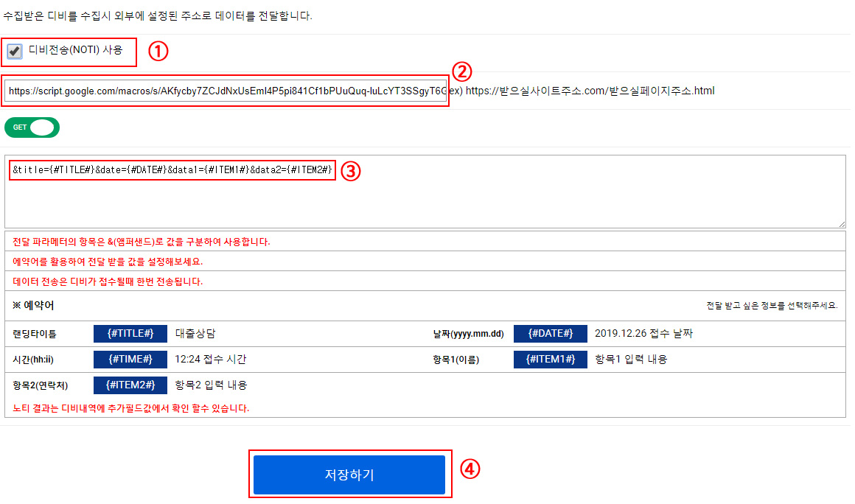Screen dimensions: 855x504
Task: Click the circled number 3 marker
Action: [x=351, y=171]
